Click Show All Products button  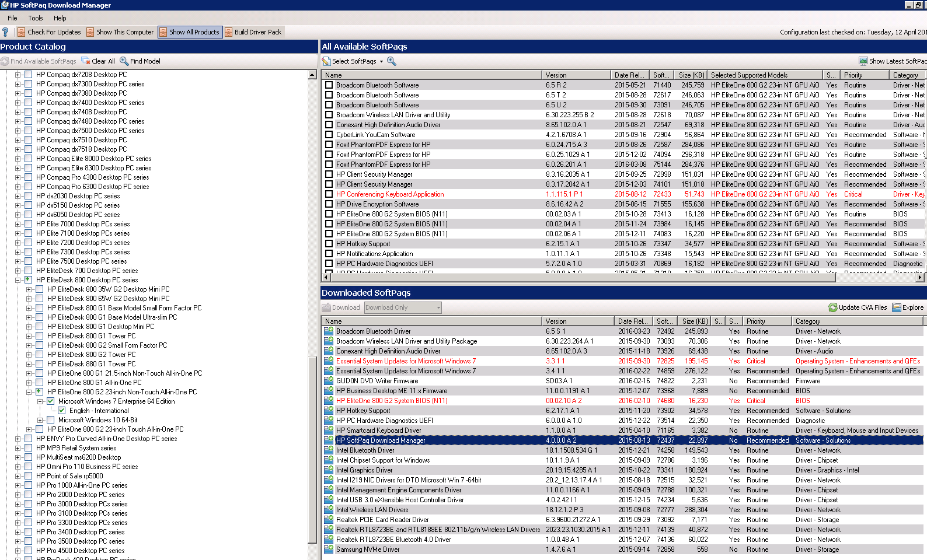(190, 32)
